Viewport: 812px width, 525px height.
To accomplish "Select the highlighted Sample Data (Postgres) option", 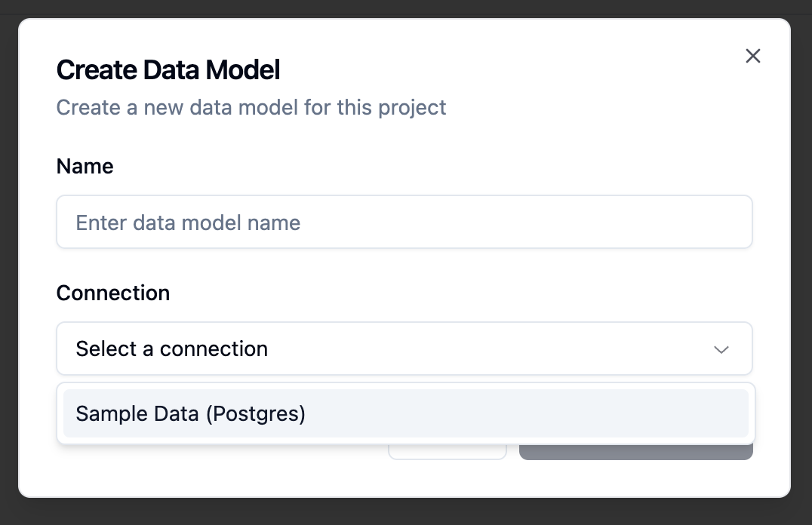I will click(404, 413).
